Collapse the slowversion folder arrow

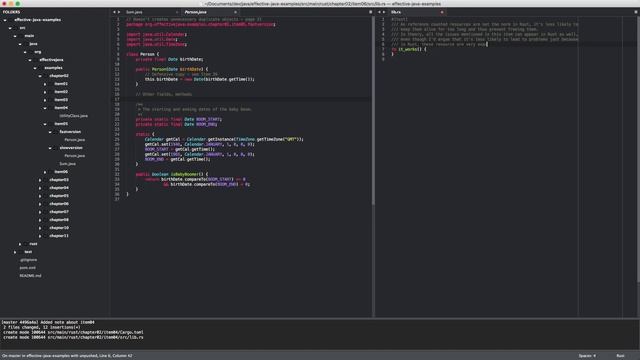[50, 148]
